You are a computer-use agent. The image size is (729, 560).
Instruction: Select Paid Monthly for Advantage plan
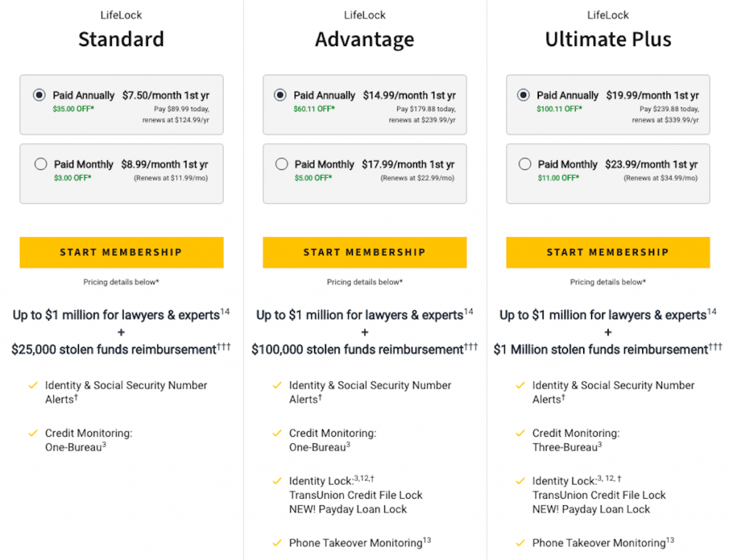coord(281,164)
